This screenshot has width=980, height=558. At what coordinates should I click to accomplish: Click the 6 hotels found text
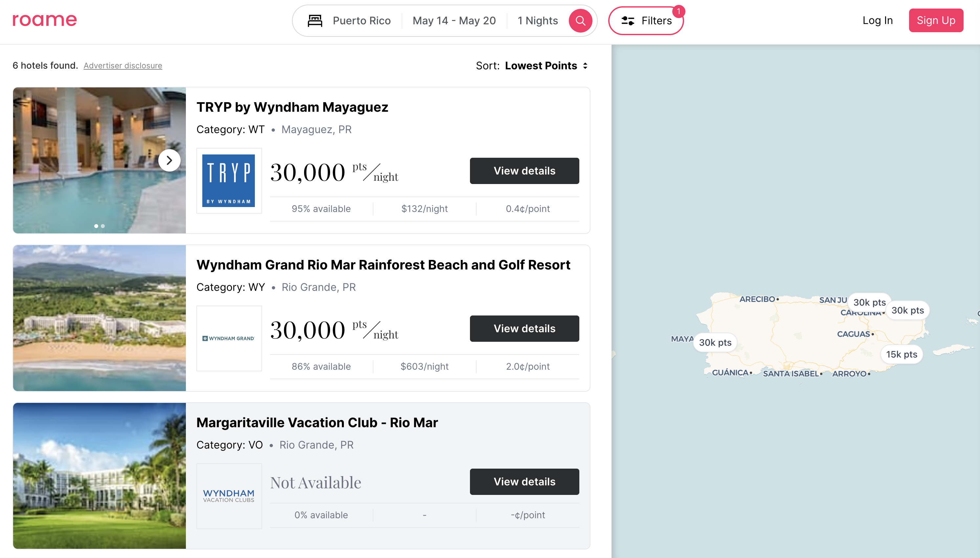tap(45, 65)
